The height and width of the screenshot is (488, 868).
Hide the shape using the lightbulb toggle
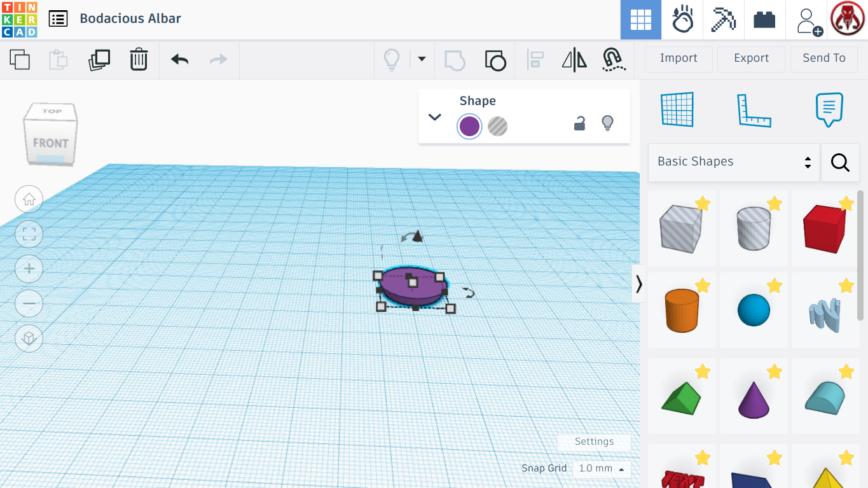(x=608, y=123)
